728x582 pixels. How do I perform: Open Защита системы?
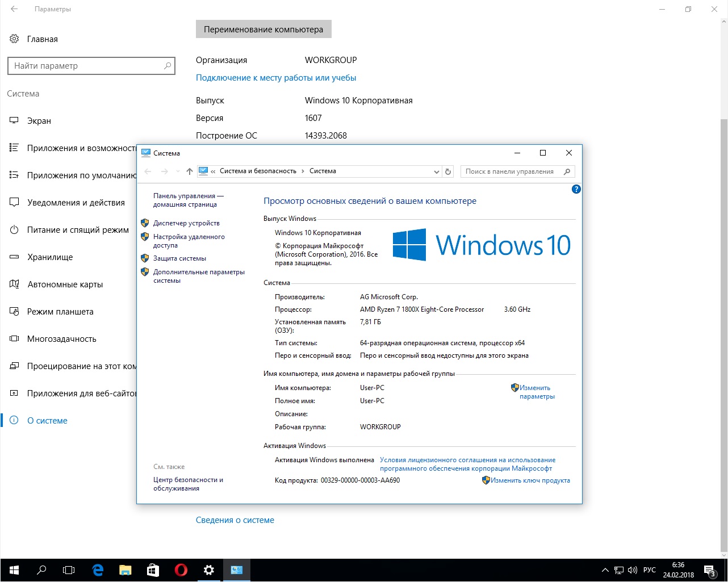pyautogui.click(x=179, y=258)
